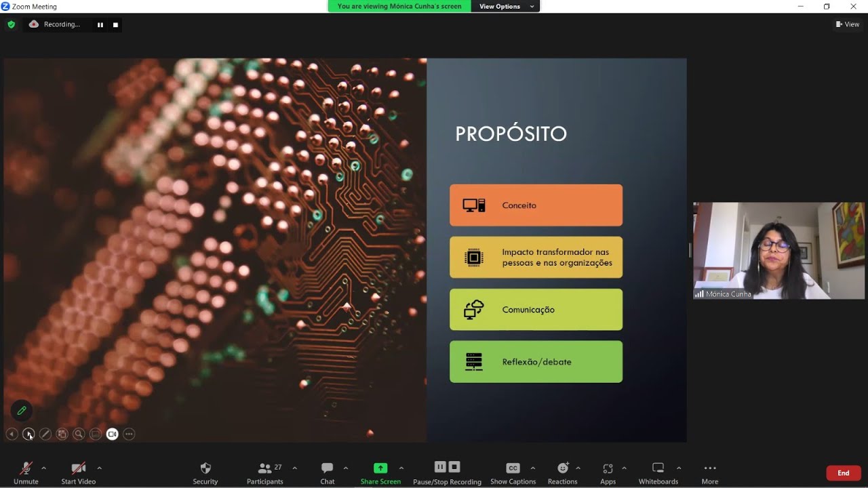Go to previous slide arrow
Viewport: 868px width, 488px height.
[12, 434]
